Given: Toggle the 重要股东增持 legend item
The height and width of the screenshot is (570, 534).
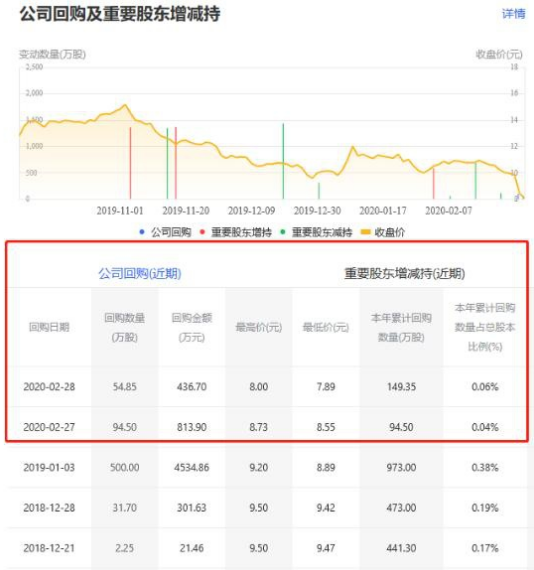Looking at the screenshot, I should pyautogui.click(x=236, y=232).
